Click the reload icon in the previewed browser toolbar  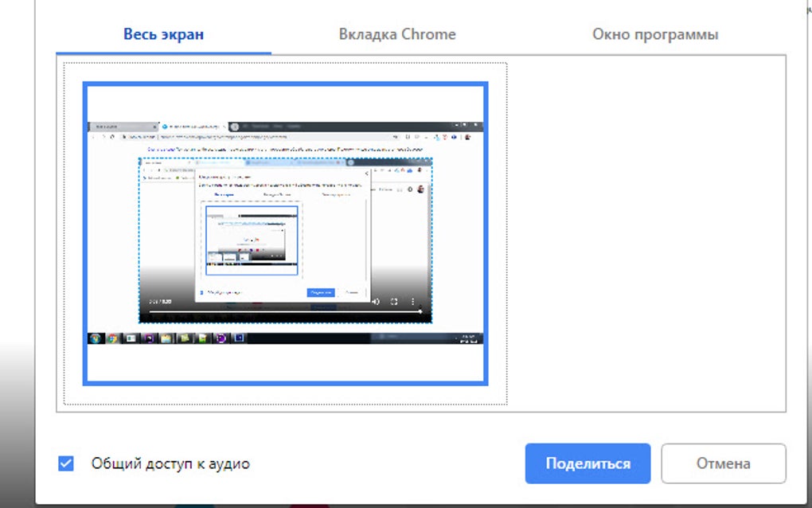[112, 137]
